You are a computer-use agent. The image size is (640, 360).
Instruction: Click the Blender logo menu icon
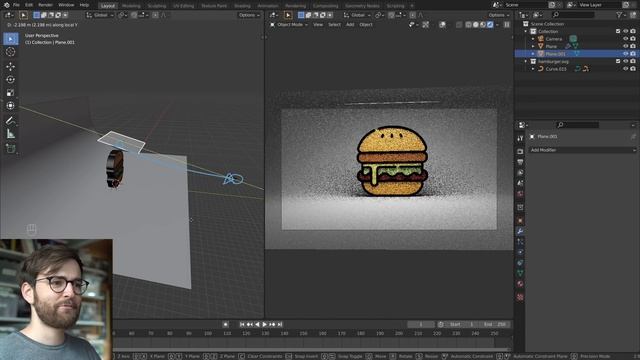[x=6, y=5]
